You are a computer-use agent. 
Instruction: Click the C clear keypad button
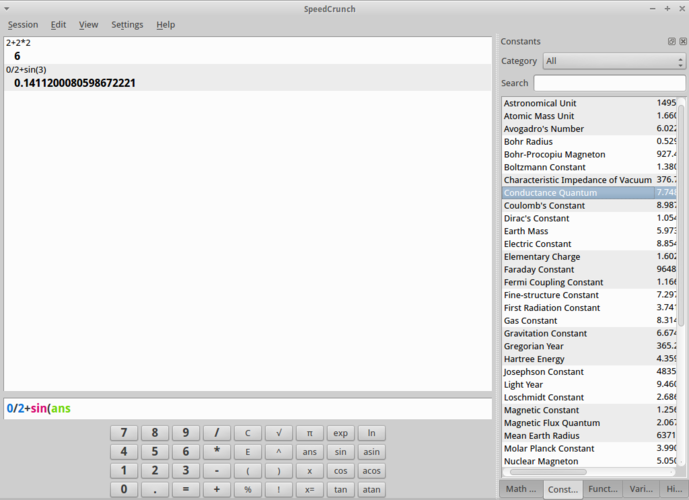[x=248, y=433]
